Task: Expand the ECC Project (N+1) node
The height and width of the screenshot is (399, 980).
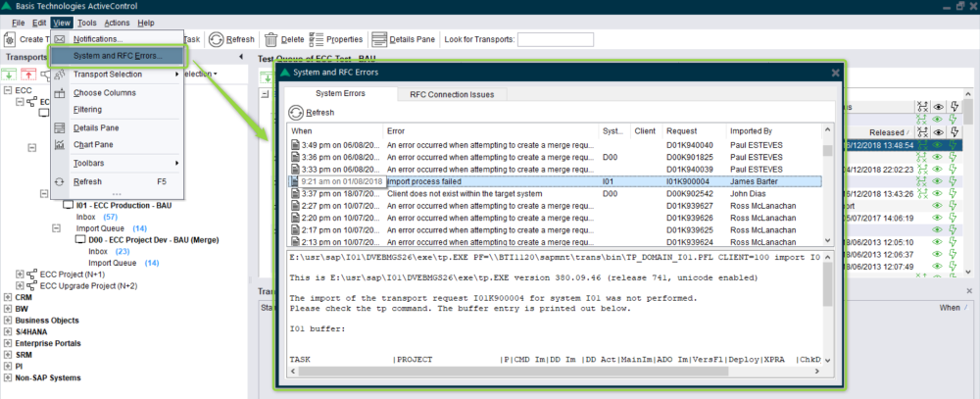Action: coord(20,274)
